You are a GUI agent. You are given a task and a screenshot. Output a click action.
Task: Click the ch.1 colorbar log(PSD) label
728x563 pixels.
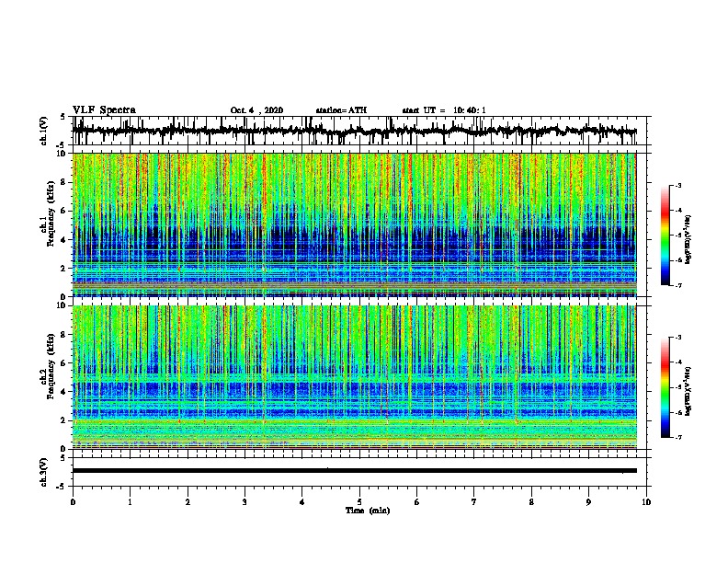click(688, 240)
